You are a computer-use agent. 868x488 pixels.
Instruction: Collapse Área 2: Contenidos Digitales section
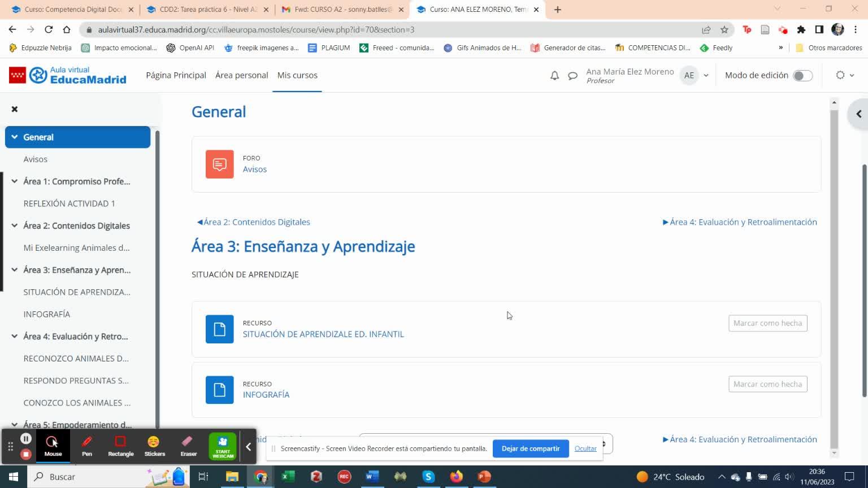pos(15,225)
